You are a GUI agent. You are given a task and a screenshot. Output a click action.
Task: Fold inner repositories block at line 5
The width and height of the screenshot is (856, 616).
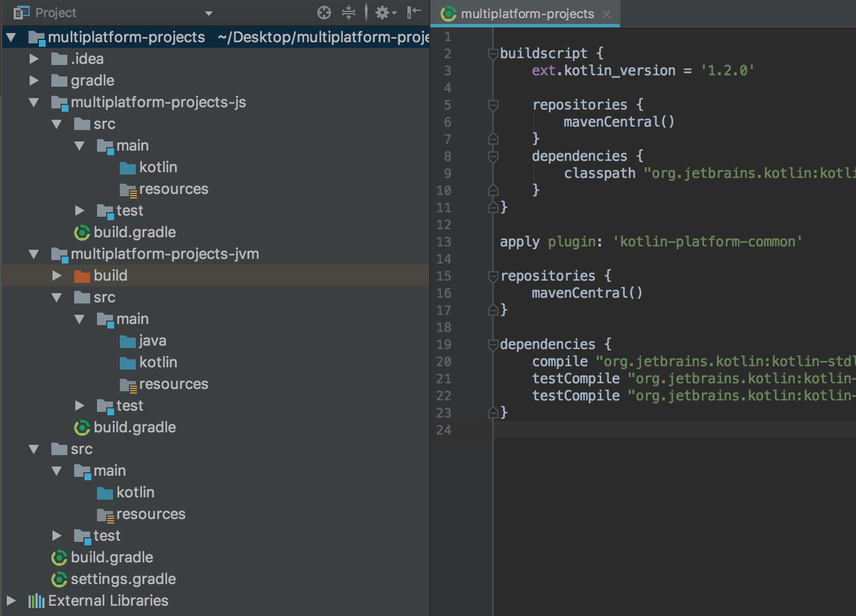(x=493, y=105)
